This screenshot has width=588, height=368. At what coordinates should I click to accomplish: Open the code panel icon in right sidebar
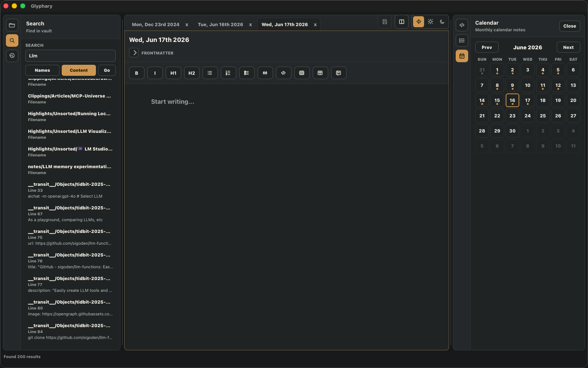[x=462, y=25]
